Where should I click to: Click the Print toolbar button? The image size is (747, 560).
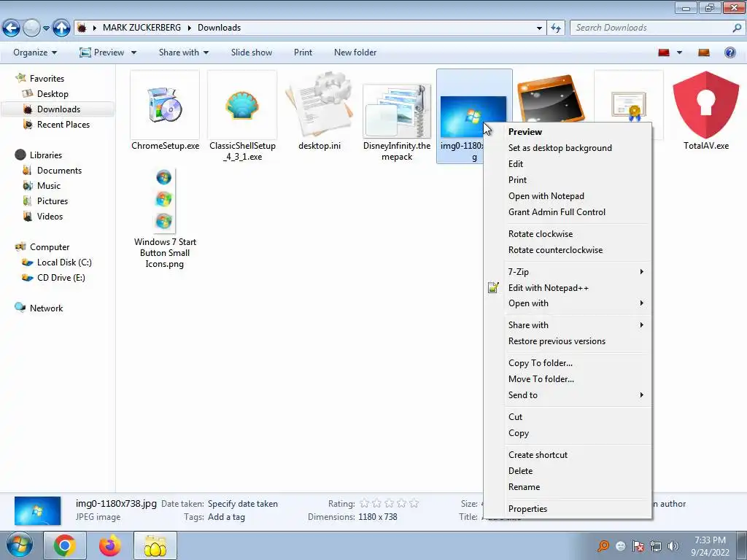[x=303, y=52]
